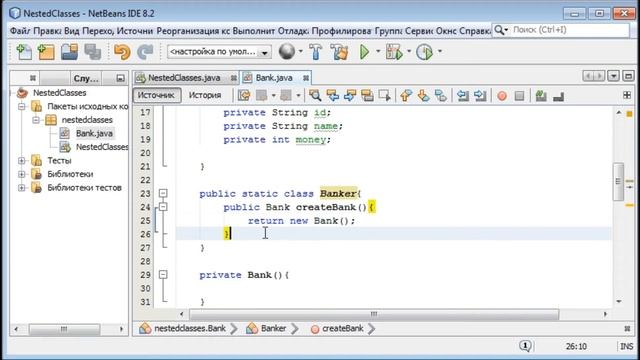
Task: Click the Find Selection magnifier icon
Action: point(315,96)
